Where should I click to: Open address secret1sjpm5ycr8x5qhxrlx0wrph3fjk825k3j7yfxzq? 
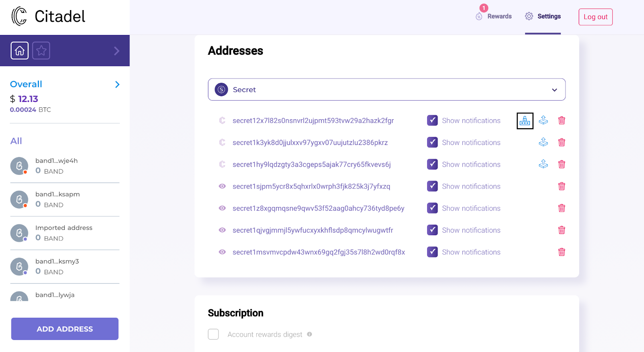coord(312,186)
